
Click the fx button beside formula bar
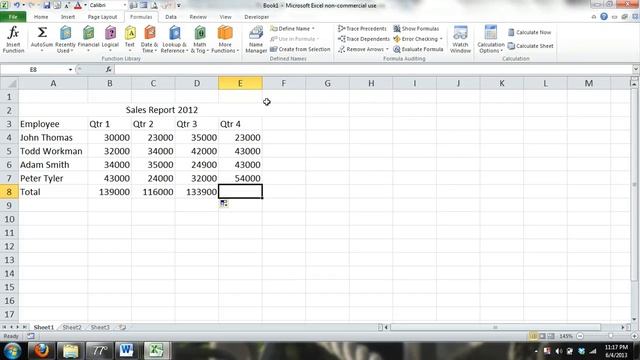point(109,69)
